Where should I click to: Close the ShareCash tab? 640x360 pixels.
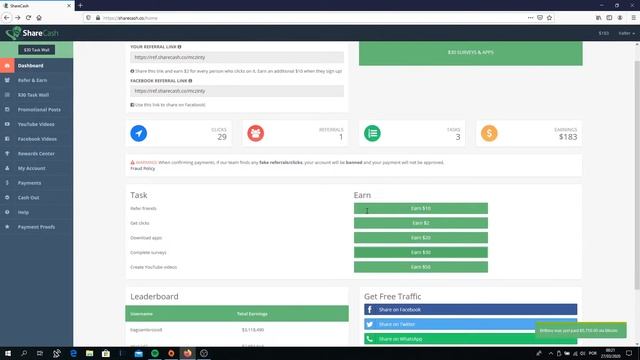69,6
